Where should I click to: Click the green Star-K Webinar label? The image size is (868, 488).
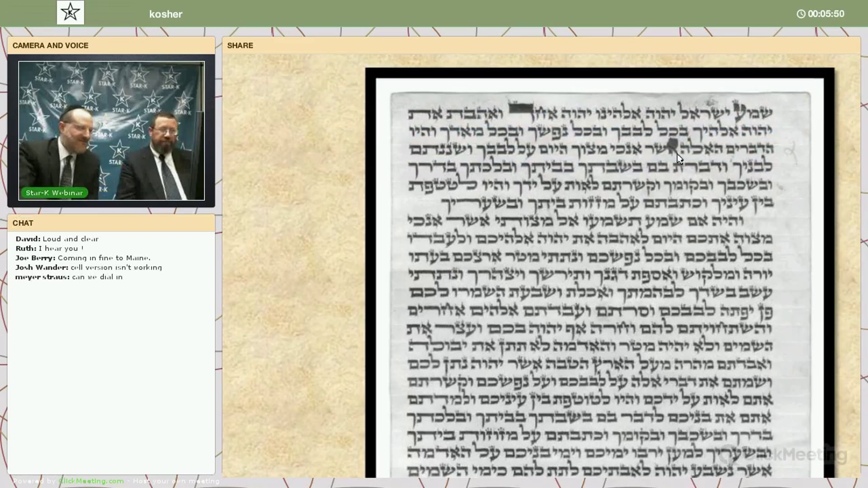[54, 193]
